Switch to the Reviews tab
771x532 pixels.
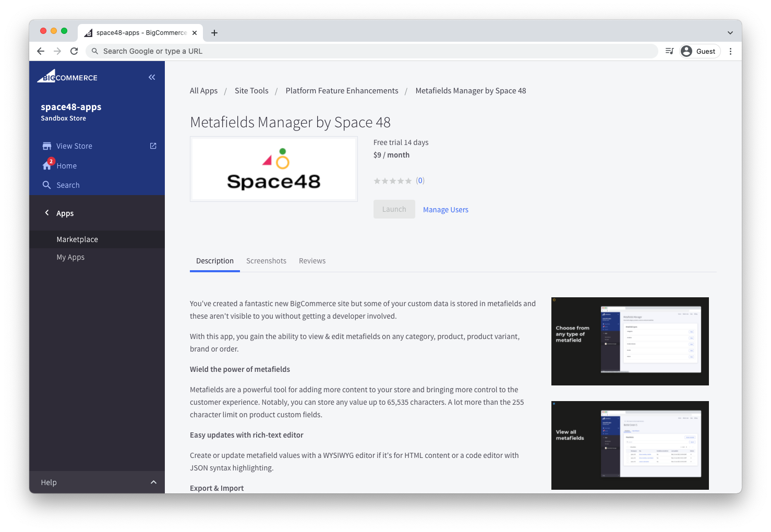[x=312, y=261]
